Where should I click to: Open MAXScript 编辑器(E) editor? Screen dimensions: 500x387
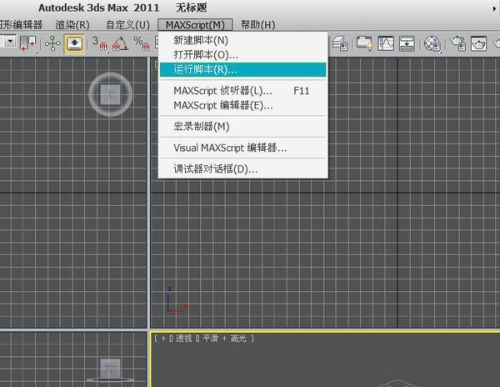tap(243, 106)
